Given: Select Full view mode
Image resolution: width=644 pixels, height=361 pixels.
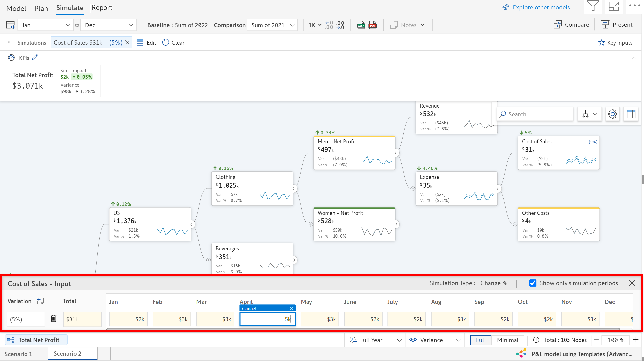Looking at the screenshot, I should [481, 340].
